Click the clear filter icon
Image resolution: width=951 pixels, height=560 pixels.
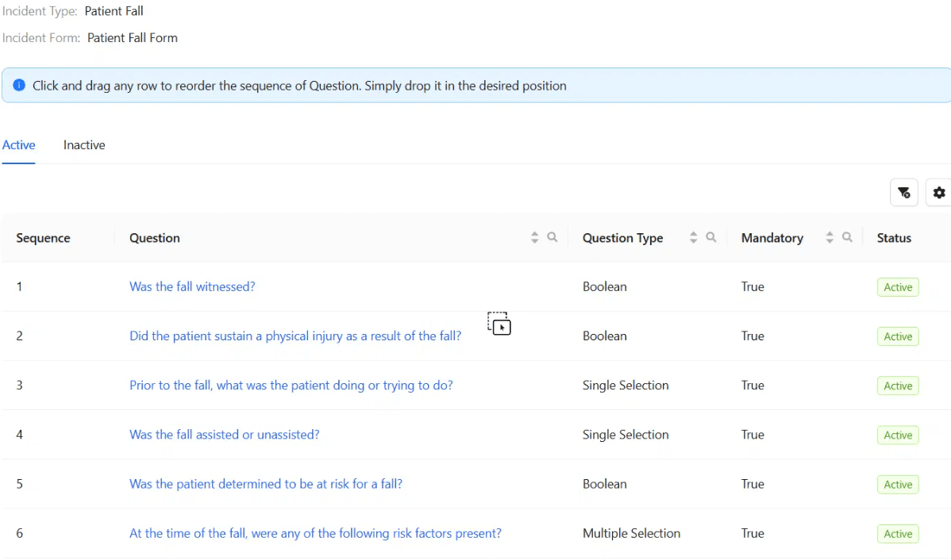903,192
